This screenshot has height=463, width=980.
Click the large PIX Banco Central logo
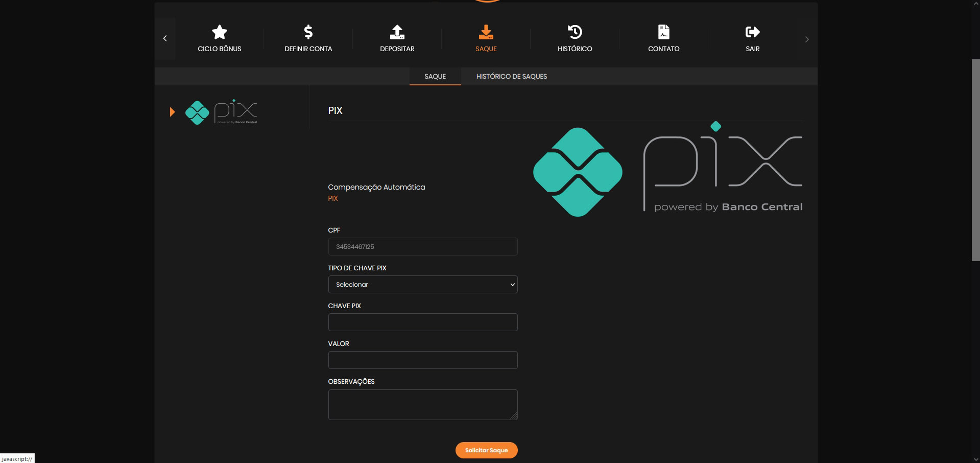tap(667, 169)
